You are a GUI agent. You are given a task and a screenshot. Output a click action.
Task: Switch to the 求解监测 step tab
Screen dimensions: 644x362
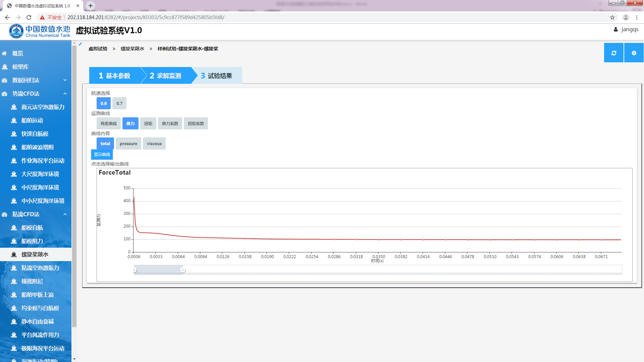click(166, 76)
